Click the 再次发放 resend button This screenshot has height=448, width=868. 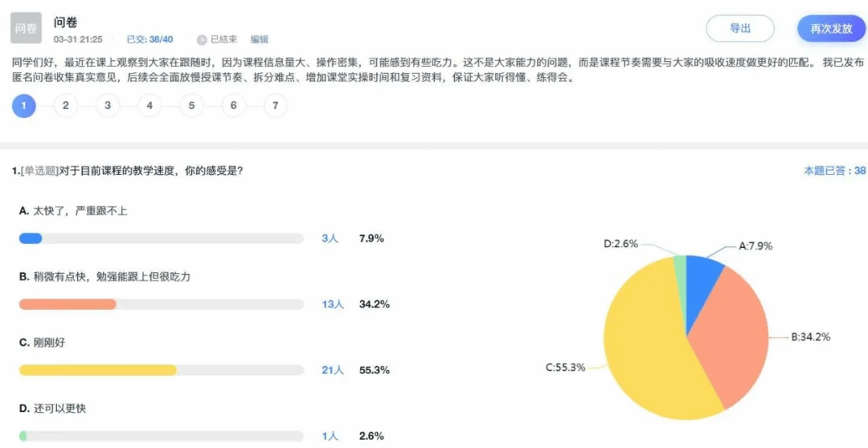tap(832, 29)
